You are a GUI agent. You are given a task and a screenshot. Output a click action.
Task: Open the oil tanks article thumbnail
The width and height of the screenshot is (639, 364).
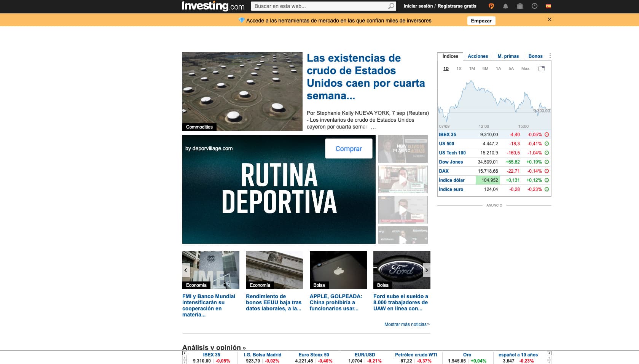pos(242,91)
